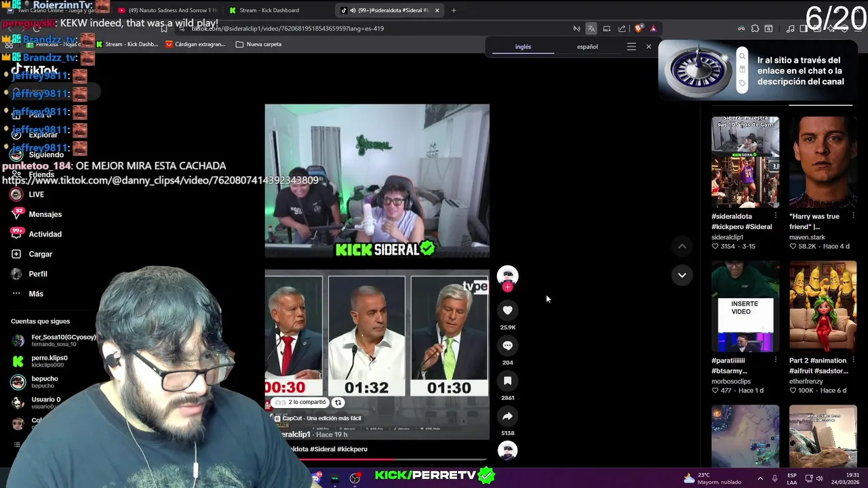
Task: Open the INSERTE VIDEO morbosoclips thumbnail
Action: [745, 306]
